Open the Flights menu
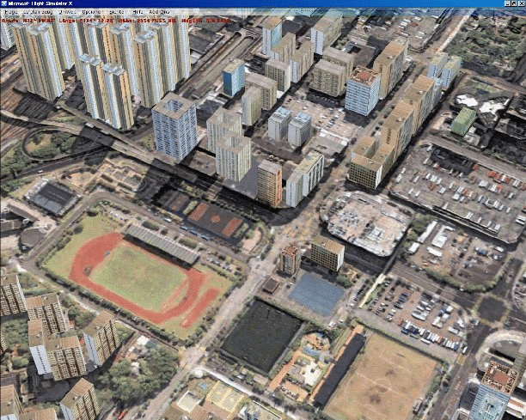 11,13
